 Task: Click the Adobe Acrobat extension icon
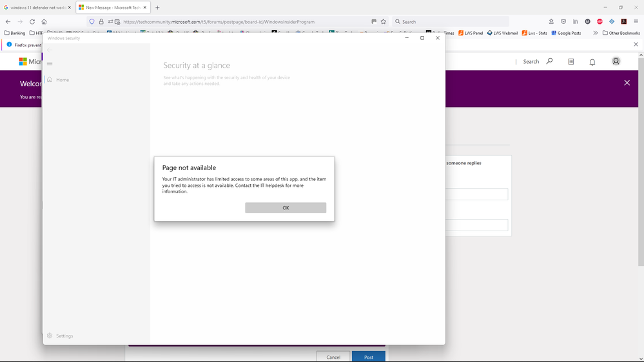624,22
